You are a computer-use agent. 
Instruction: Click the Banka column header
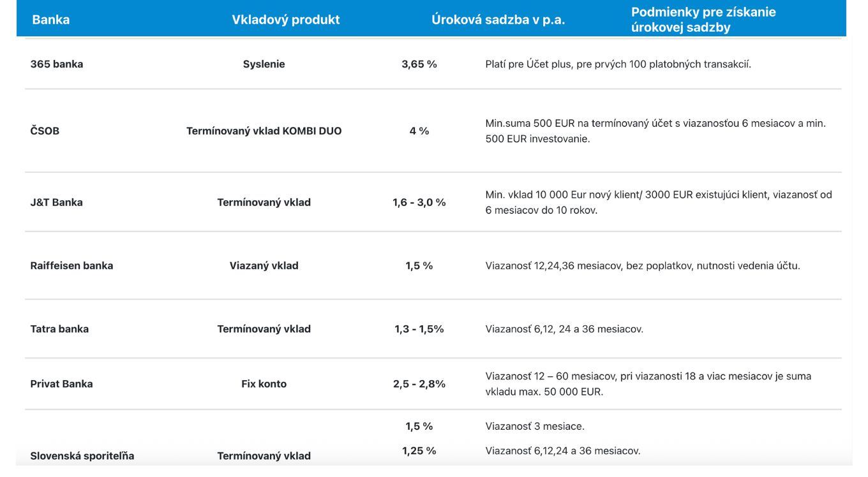pyautogui.click(x=51, y=20)
